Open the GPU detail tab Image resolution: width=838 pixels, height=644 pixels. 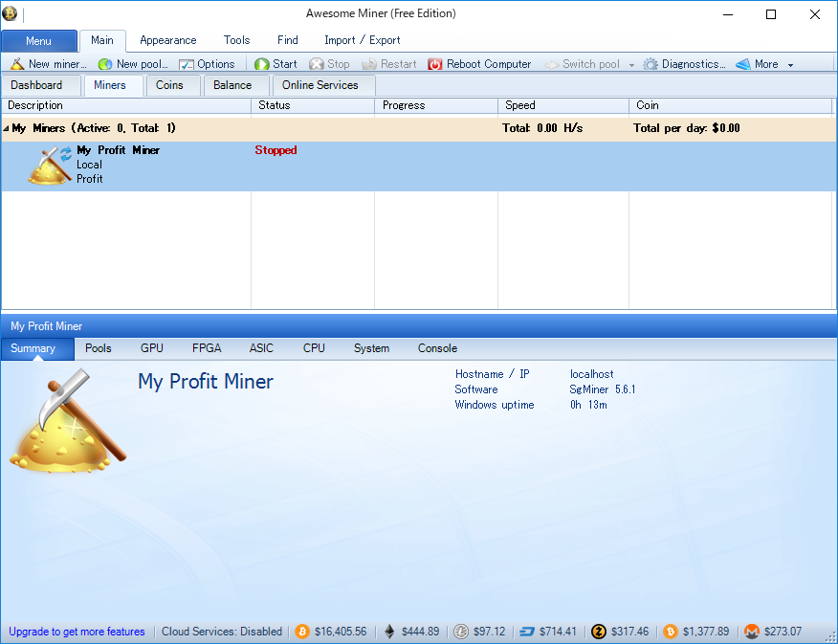pos(152,348)
